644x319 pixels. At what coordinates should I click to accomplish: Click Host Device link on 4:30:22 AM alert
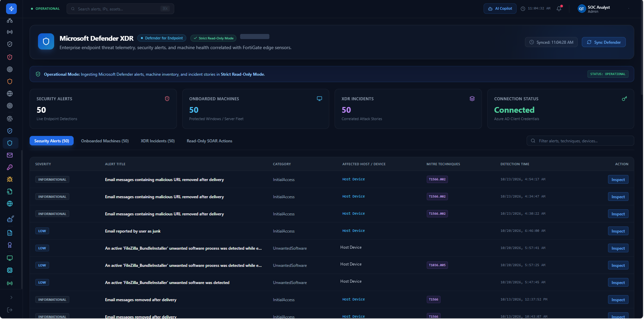click(353, 214)
